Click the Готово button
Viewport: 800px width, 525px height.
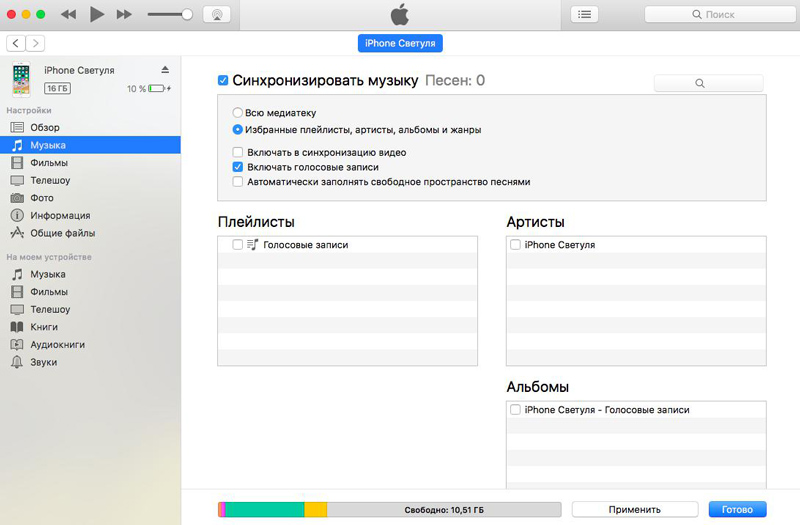737,509
